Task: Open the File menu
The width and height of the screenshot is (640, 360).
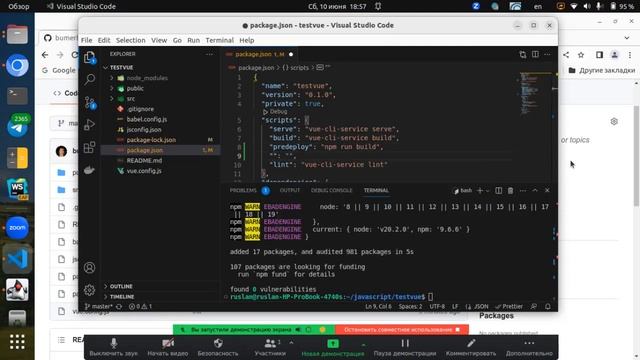Action: [87, 40]
